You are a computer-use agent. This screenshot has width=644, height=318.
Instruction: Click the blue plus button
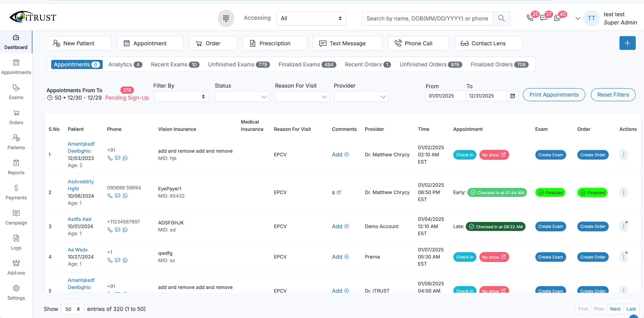627,43
